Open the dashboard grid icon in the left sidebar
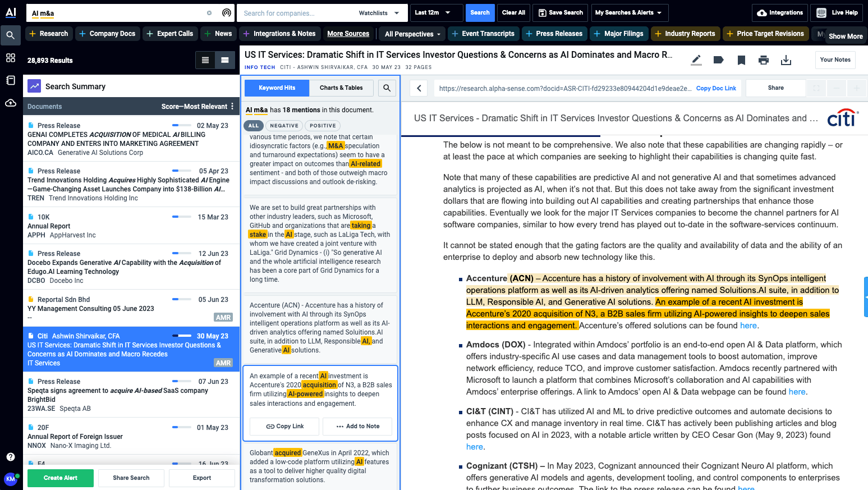Screen dimensions: 868x490 tap(10, 57)
